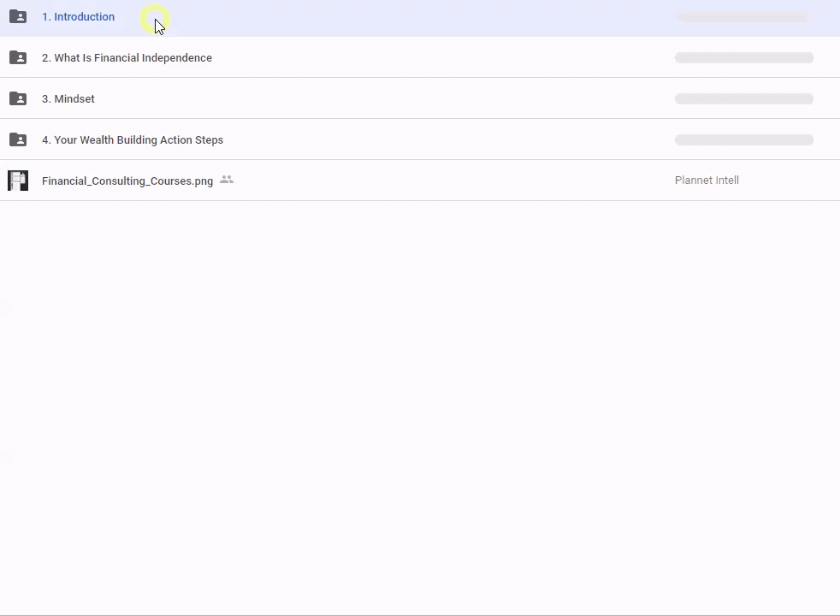Click the "Plannet Intell" owner label
This screenshot has width=840, height=616.
click(x=707, y=181)
